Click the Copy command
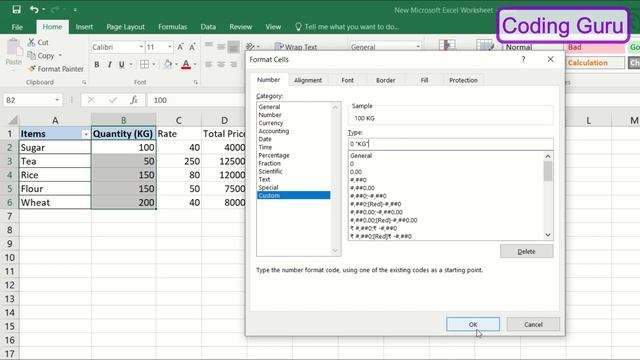The image size is (640, 360). pos(41,56)
